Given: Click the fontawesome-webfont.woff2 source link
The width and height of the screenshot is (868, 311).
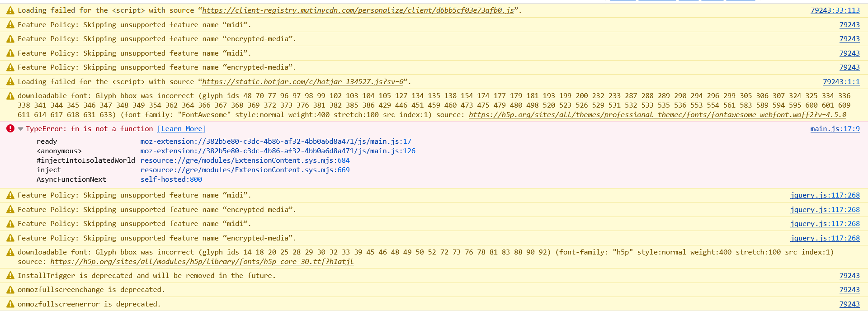Looking at the screenshot, I should pyautogui.click(x=657, y=115).
